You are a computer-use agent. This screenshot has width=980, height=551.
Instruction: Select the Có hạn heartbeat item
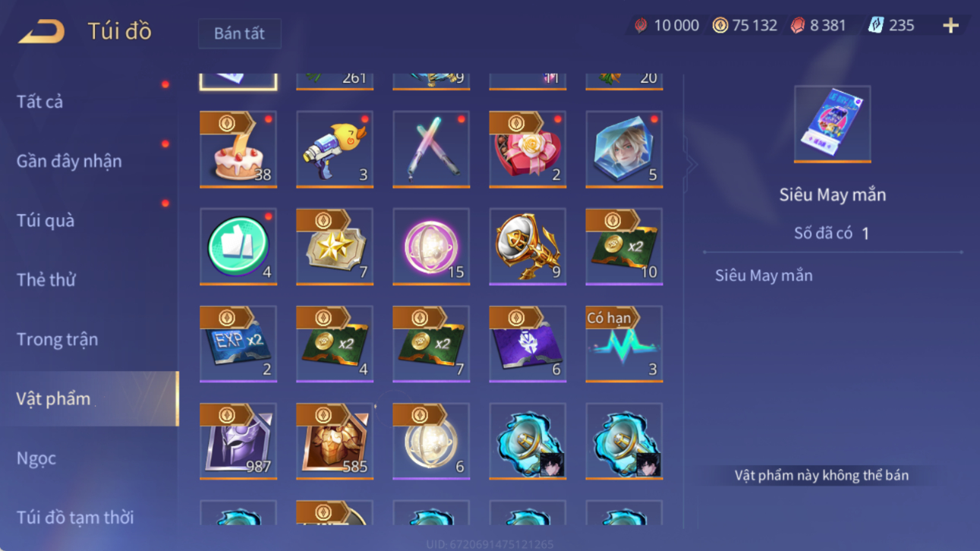pos(624,344)
